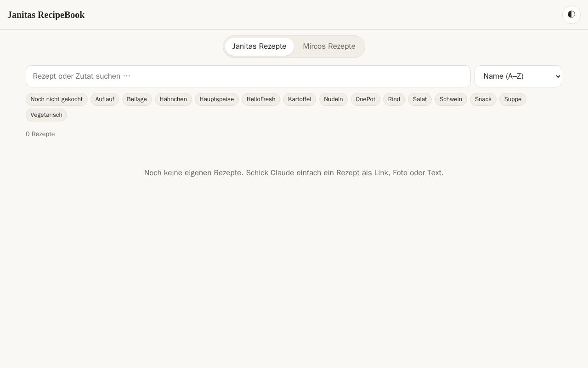The width and height of the screenshot is (588, 368).
Task: Filter by the Hauptspeise tag
Action: click(x=217, y=99)
